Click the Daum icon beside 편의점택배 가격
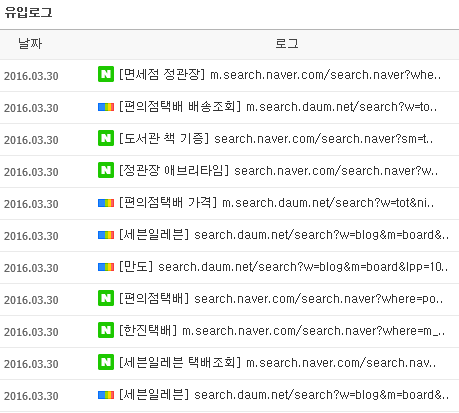This screenshot has width=459, height=413. pos(106,203)
